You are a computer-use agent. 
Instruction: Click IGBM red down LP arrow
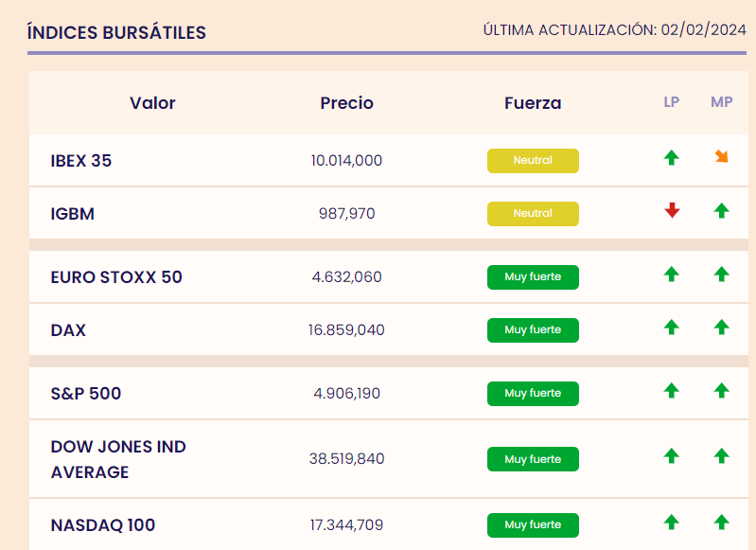click(672, 210)
